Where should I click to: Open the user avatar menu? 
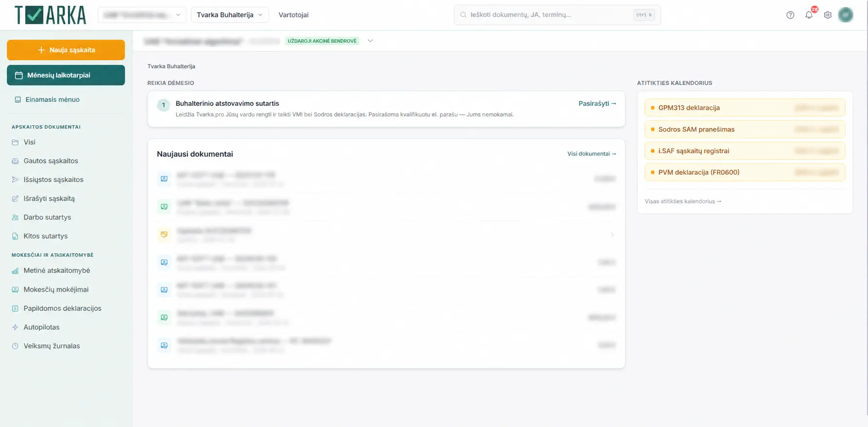pyautogui.click(x=846, y=15)
